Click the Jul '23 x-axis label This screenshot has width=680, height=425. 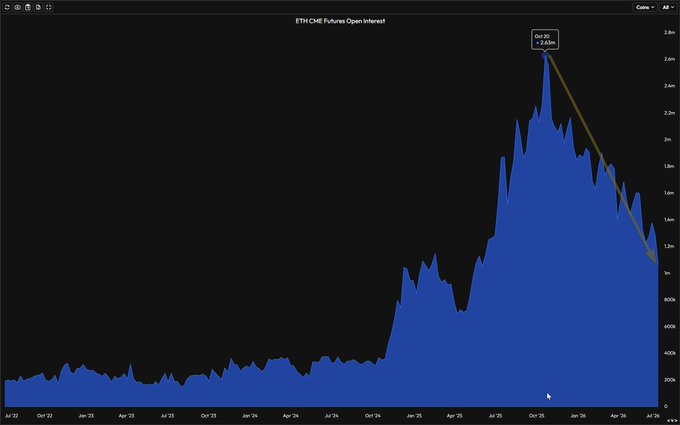point(167,415)
